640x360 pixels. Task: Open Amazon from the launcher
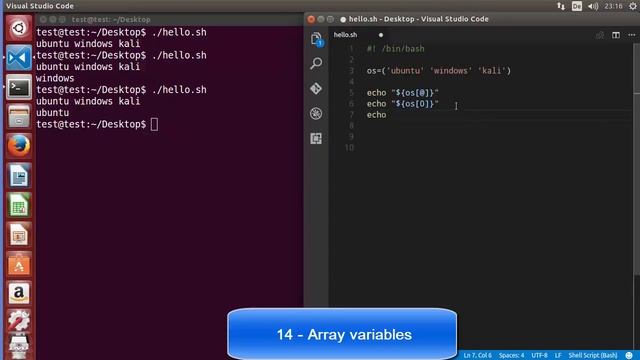tap(18, 293)
